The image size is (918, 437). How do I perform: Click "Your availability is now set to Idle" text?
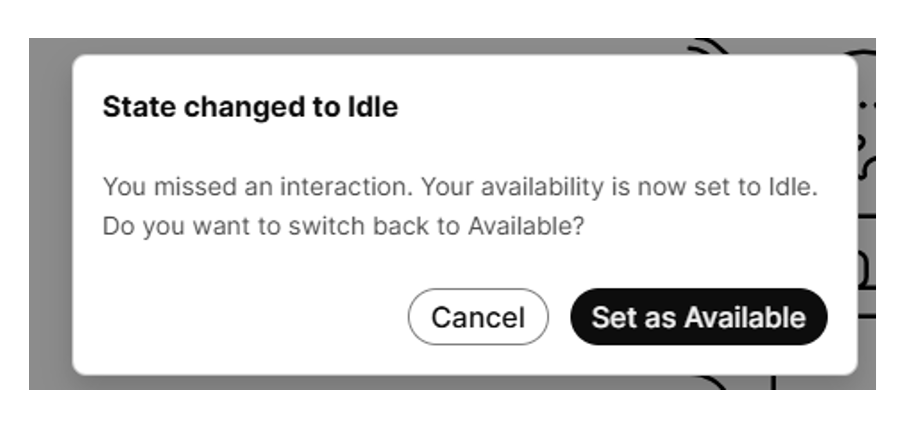coord(619,187)
